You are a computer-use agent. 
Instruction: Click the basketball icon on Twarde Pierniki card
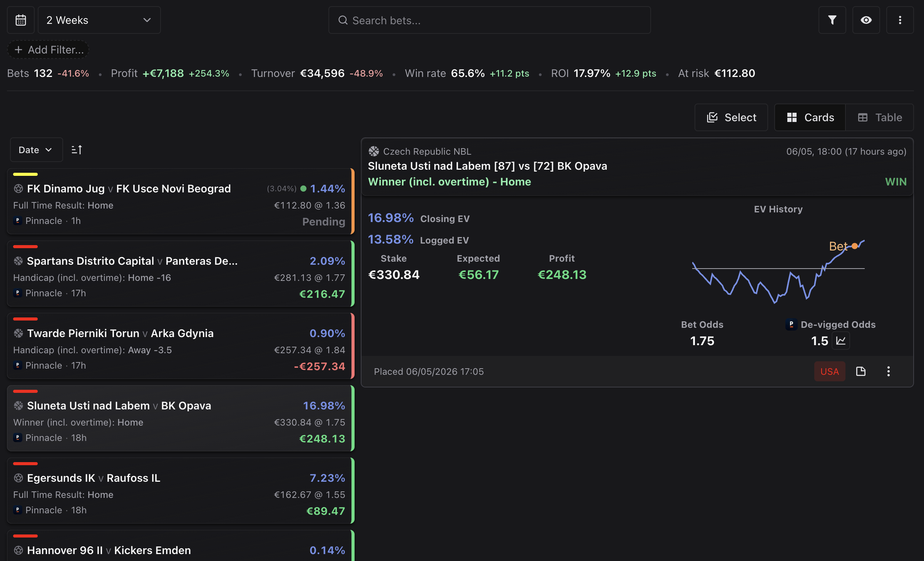[x=18, y=333]
